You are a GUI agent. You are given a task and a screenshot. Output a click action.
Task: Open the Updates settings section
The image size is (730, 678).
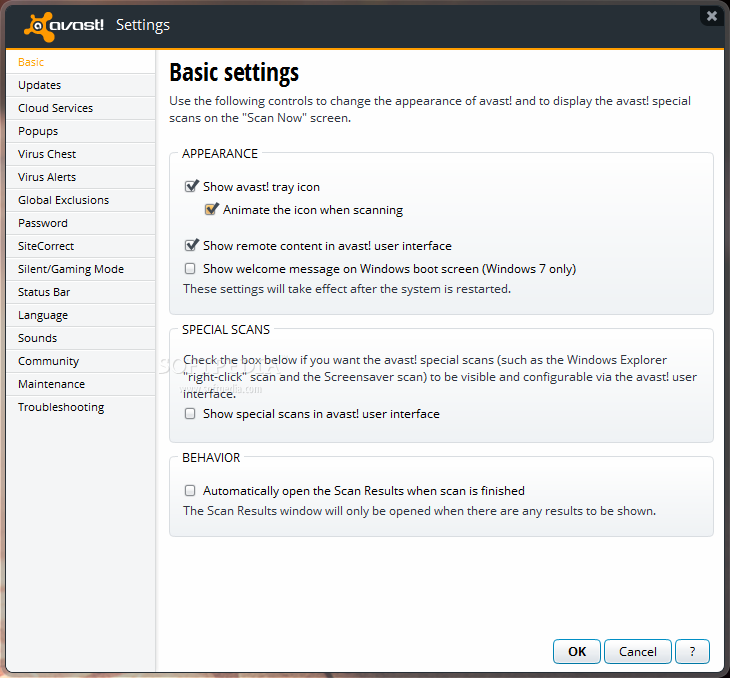[x=40, y=85]
